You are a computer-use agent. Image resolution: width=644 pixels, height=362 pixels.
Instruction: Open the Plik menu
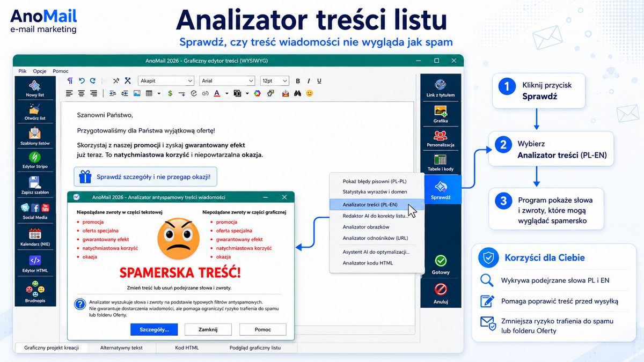click(23, 71)
